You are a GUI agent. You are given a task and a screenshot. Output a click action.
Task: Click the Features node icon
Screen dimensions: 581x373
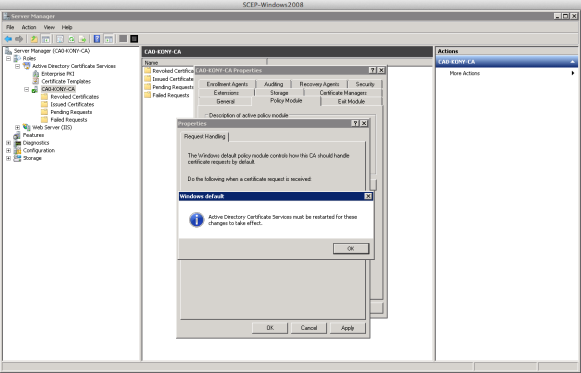(x=17, y=135)
